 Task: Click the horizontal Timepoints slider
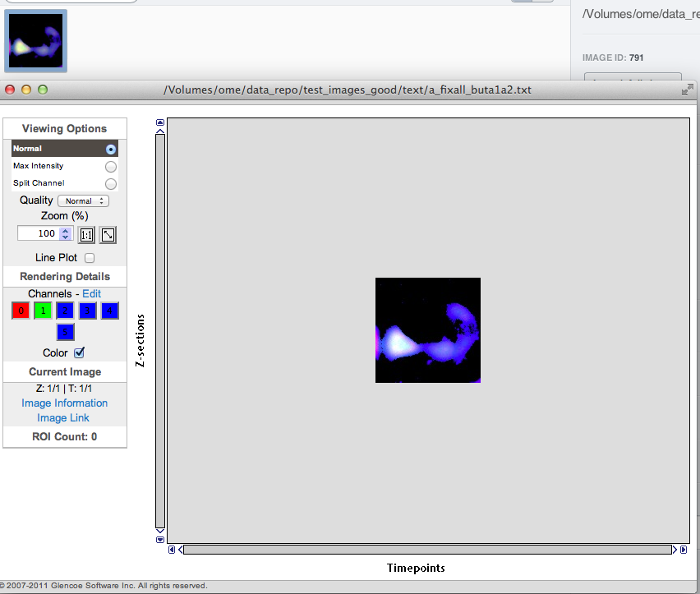tap(428, 550)
